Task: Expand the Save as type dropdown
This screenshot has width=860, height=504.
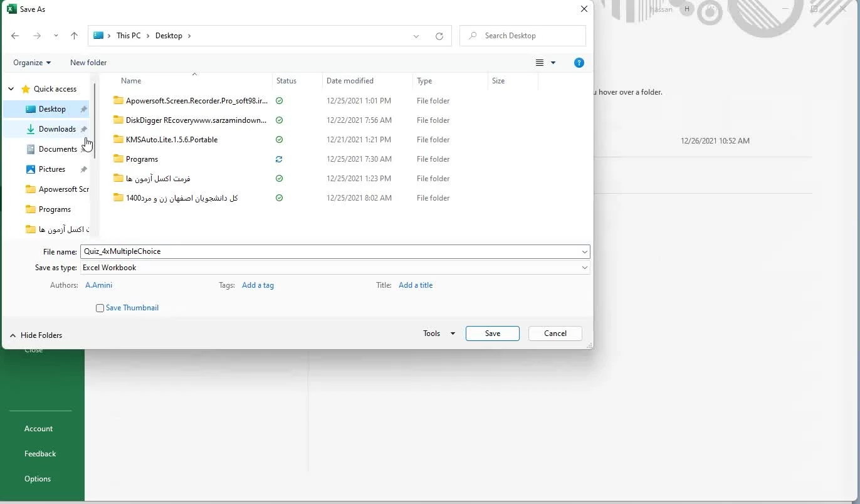Action: tap(584, 268)
